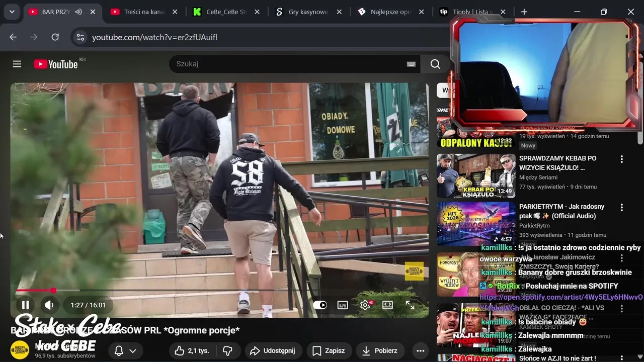The image size is (644, 362).
Task: Expand the notification bell dropdown
Action: (x=126, y=351)
